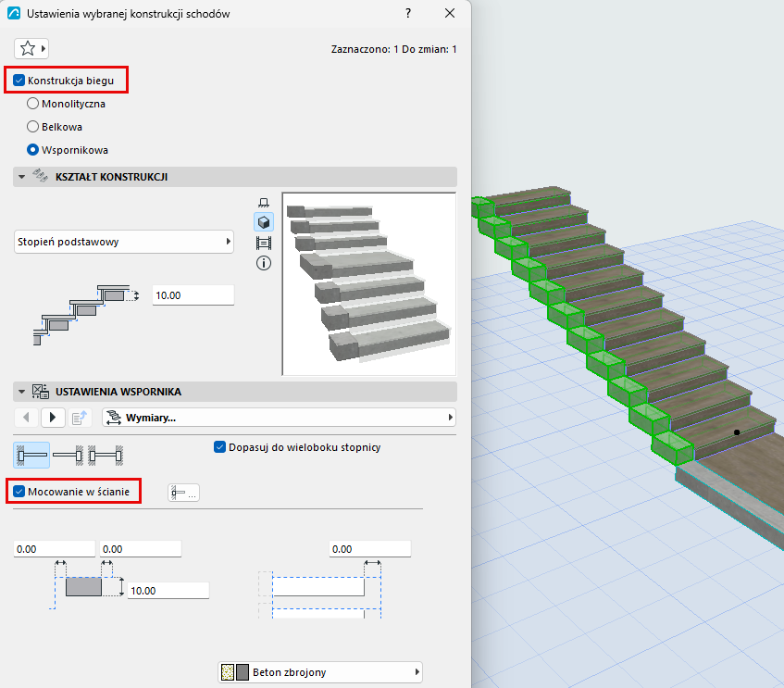Show the preview info icon

pos(264,263)
